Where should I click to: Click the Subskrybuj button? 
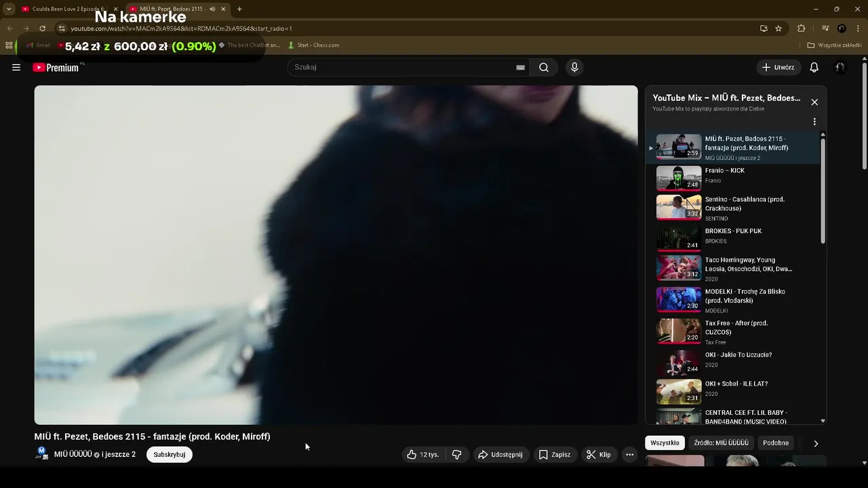170,455
